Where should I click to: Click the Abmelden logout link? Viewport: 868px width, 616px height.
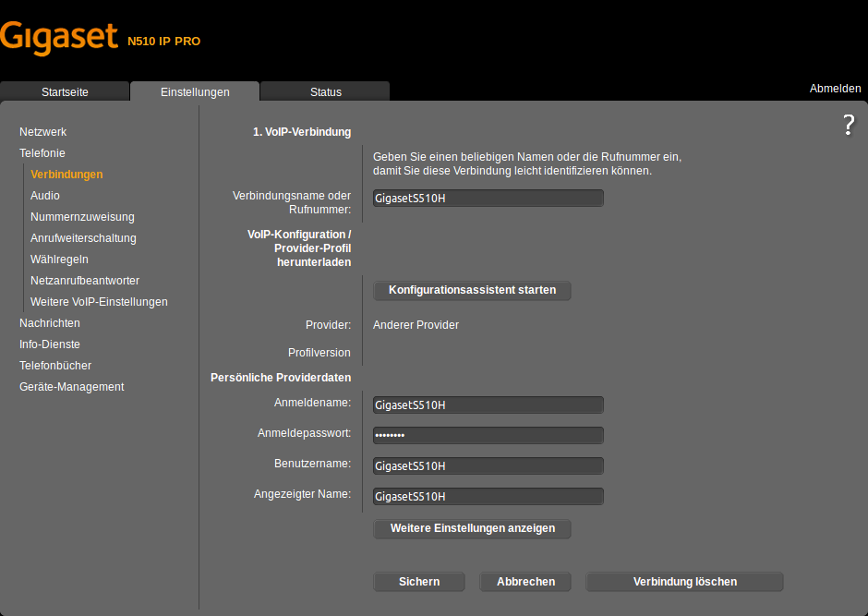click(x=835, y=89)
